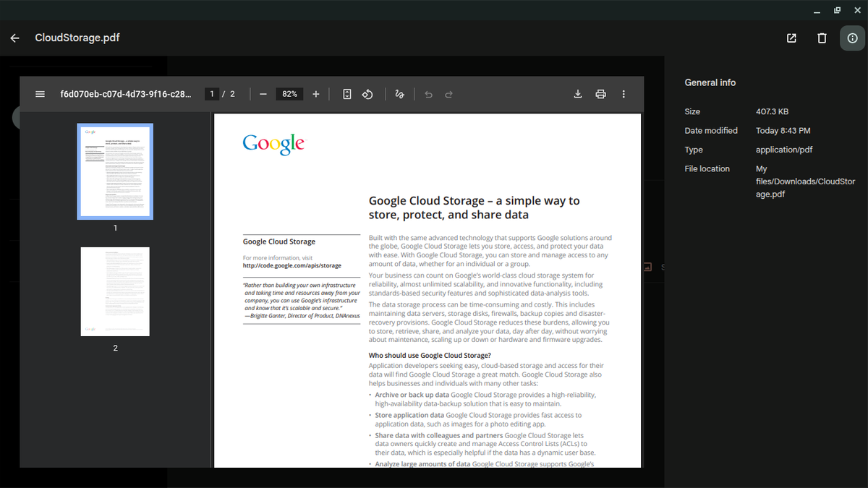This screenshot has height=488, width=868.
Task: Download the PDF document
Action: 578,94
